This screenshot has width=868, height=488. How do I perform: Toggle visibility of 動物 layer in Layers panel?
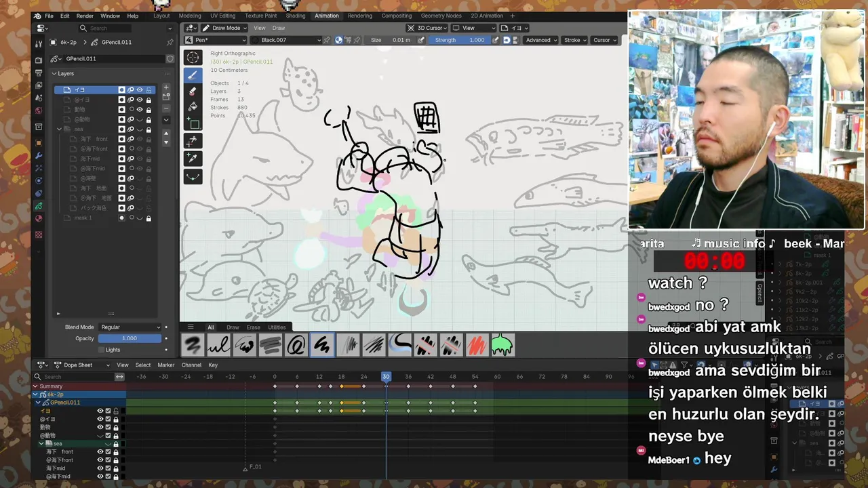click(140, 109)
